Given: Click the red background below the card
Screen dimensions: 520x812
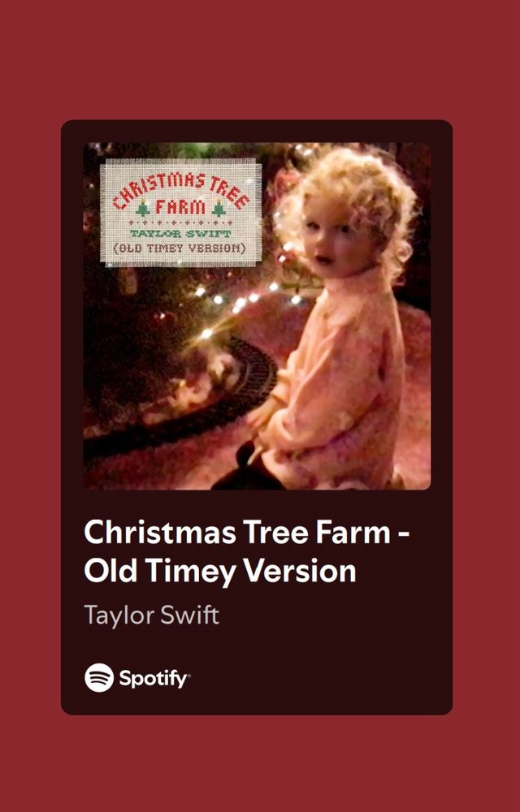Looking at the screenshot, I should pyautogui.click(x=260, y=764).
